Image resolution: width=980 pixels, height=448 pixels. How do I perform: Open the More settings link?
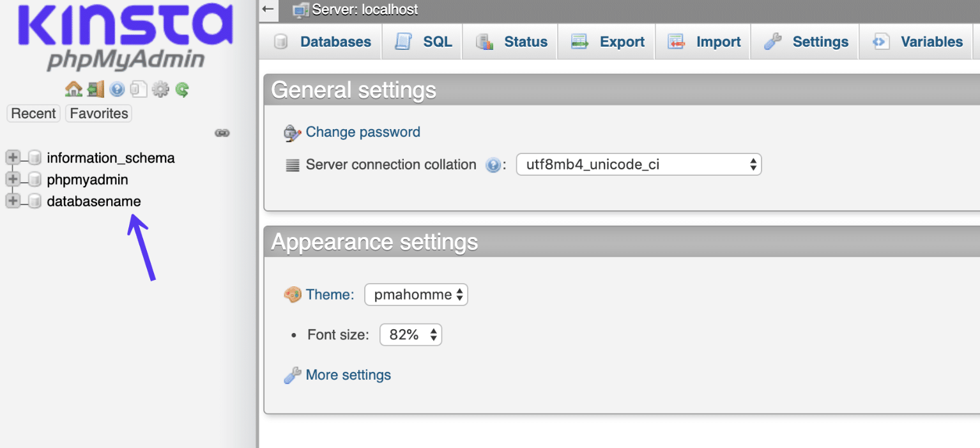348,375
